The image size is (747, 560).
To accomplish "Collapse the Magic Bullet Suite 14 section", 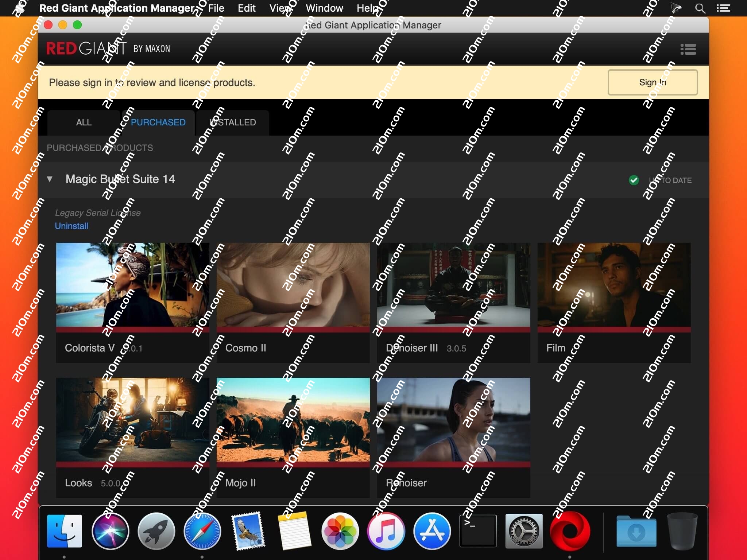I will click(50, 179).
